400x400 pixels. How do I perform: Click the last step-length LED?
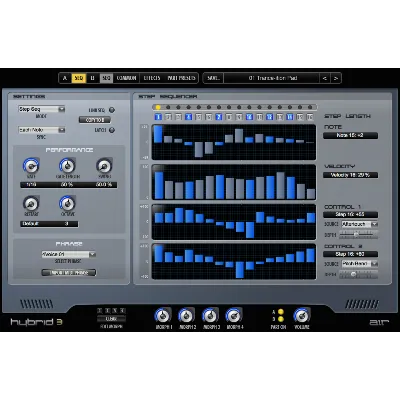click(310, 107)
